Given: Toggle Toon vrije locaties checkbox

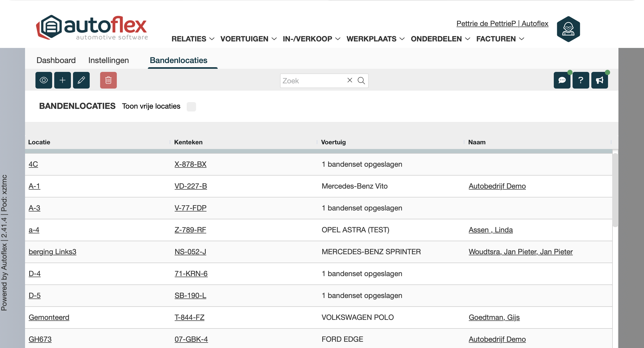Looking at the screenshot, I should click(x=191, y=107).
